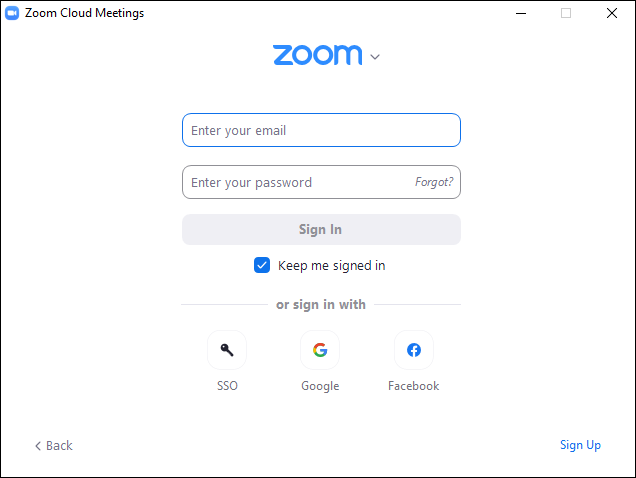
Task: Close the Zoom Cloud Meetings window
Action: (x=612, y=13)
